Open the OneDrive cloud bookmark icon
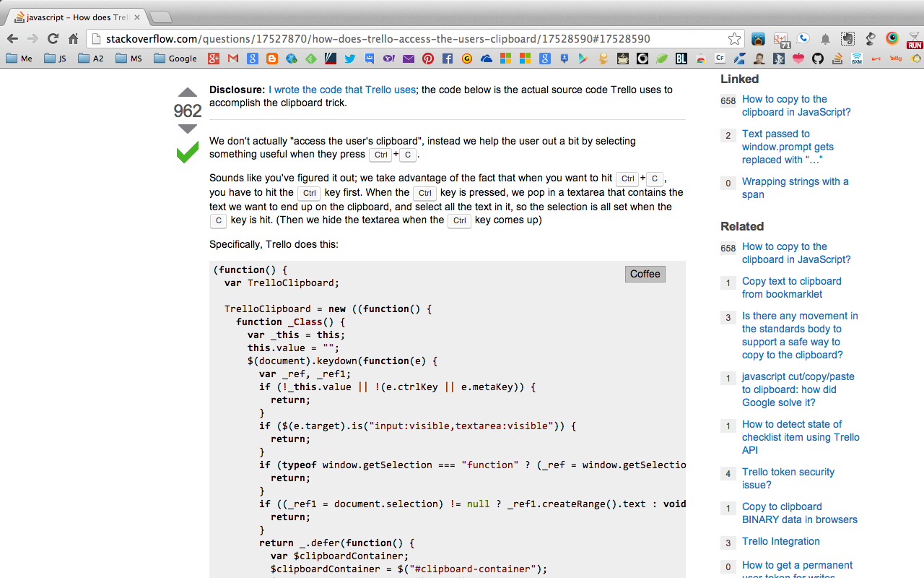Image resolution: width=924 pixels, height=578 pixels. (487, 59)
